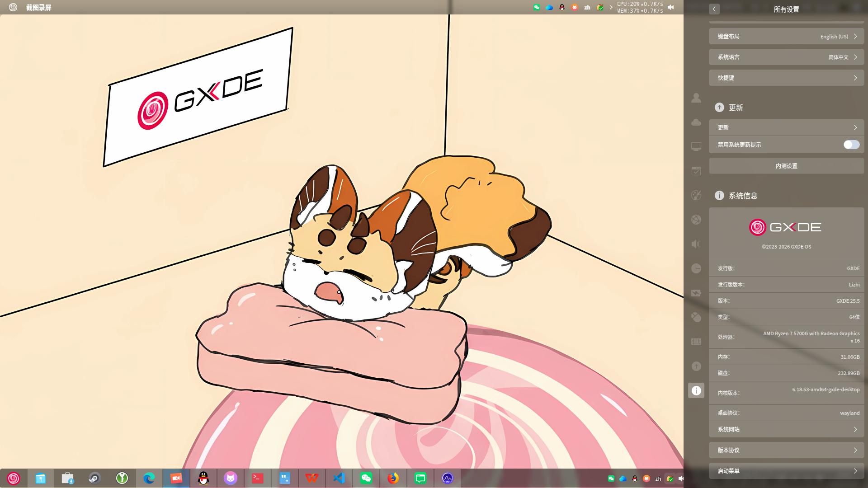868x488 pixels.
Task: Open Steam from the dock
Action: 94,478
